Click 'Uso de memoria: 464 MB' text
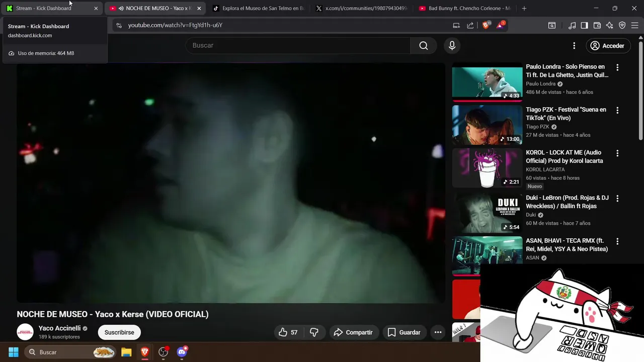 [x=46, y=53]
